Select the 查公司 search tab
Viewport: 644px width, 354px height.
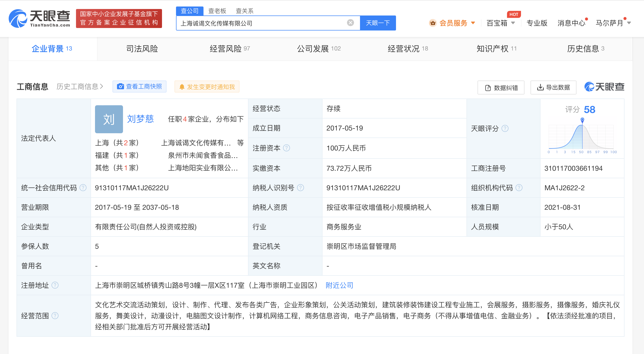[x=189, y=11]
